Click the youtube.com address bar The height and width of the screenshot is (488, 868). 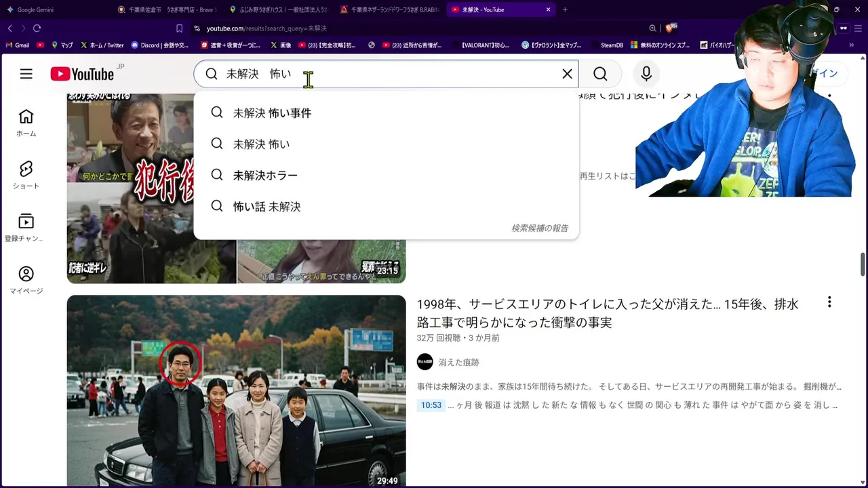[x=420, y=28]
